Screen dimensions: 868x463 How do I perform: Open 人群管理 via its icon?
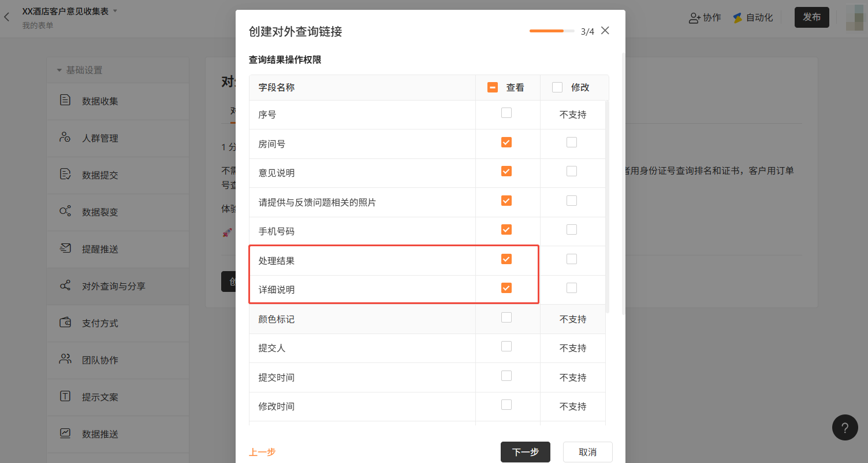click(65, 138)
